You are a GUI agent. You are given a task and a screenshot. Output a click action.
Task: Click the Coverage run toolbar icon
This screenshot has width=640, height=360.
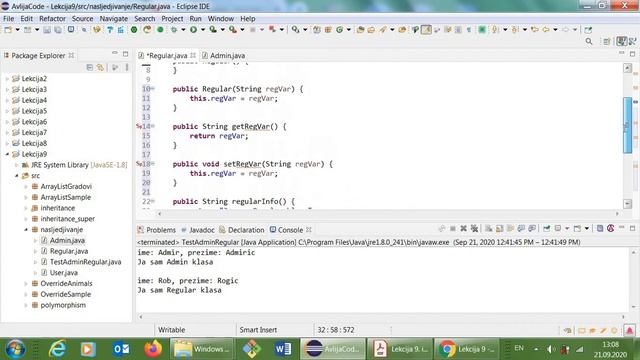point(213,30)
